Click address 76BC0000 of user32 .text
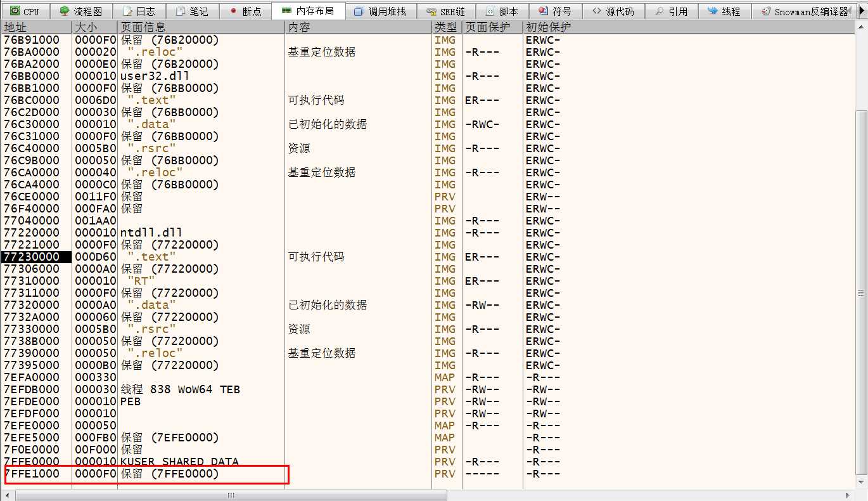The width and height of the screenshot is (868, 501). (32, 100)
